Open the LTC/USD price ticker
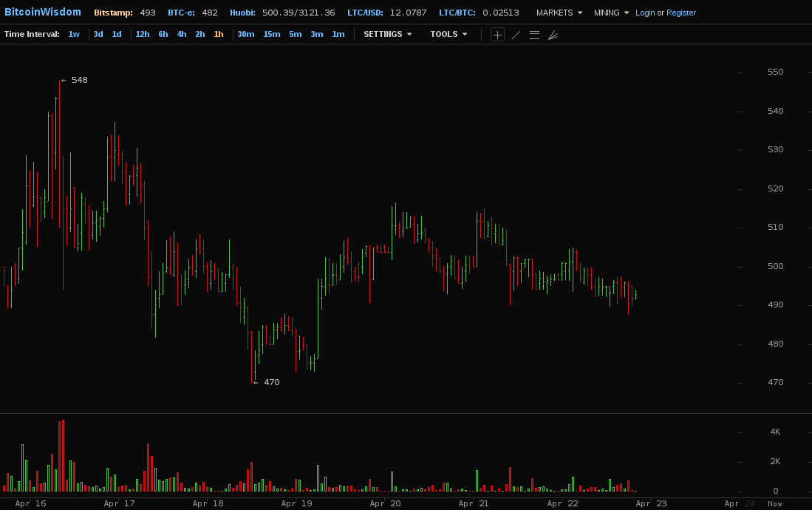The image size is (812, 510). click(x=386, y=13)
